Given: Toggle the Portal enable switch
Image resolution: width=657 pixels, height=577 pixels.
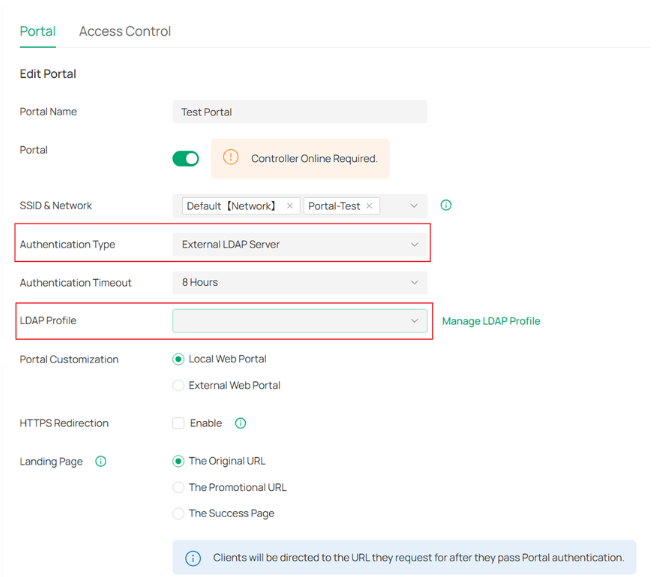Looking at the screenshot, I should click(186, 158).
